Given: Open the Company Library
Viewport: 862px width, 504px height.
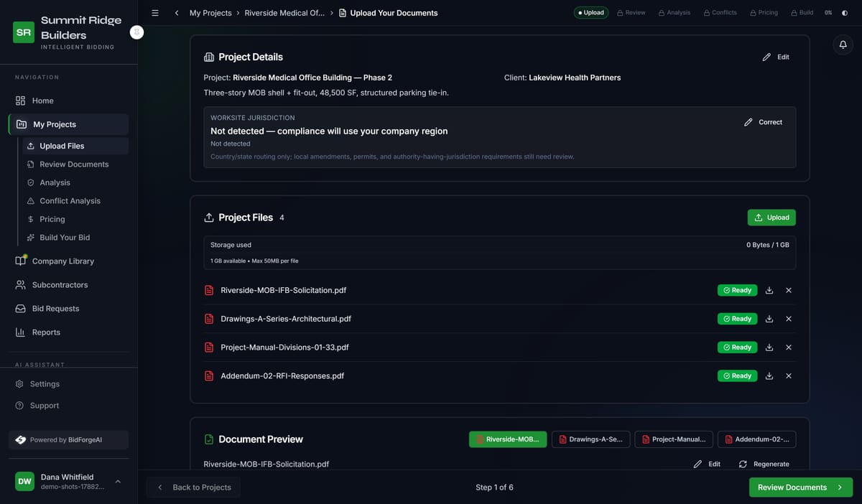Looking at the screenshot, I should tap(69, 261).
